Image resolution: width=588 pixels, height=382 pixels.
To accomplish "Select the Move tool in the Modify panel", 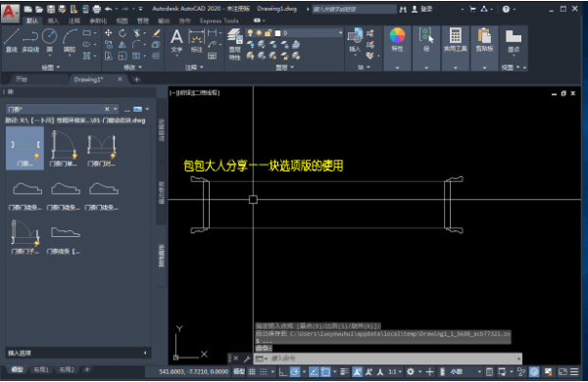I will (x=109, y=33).
